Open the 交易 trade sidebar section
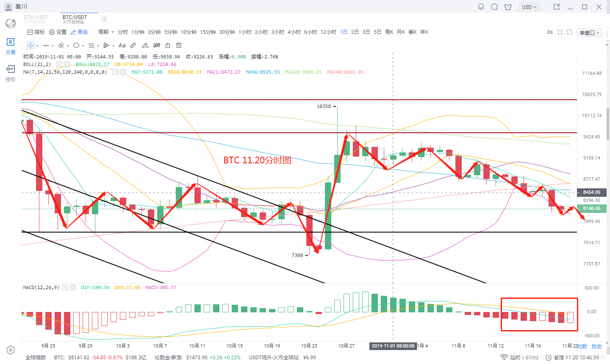Image resolution: width=610 pixels, height=364 pixels. [11, 47]
